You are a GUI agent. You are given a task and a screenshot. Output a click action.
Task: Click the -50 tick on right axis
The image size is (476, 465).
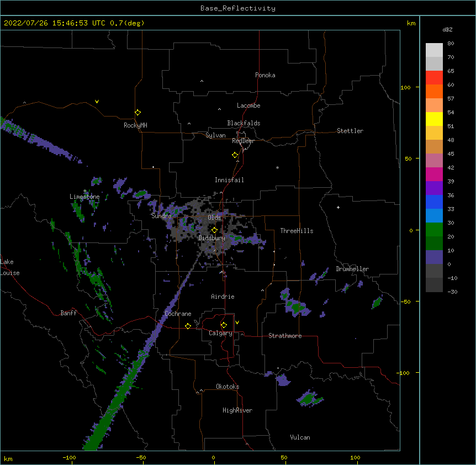click(x=405, y=302)
